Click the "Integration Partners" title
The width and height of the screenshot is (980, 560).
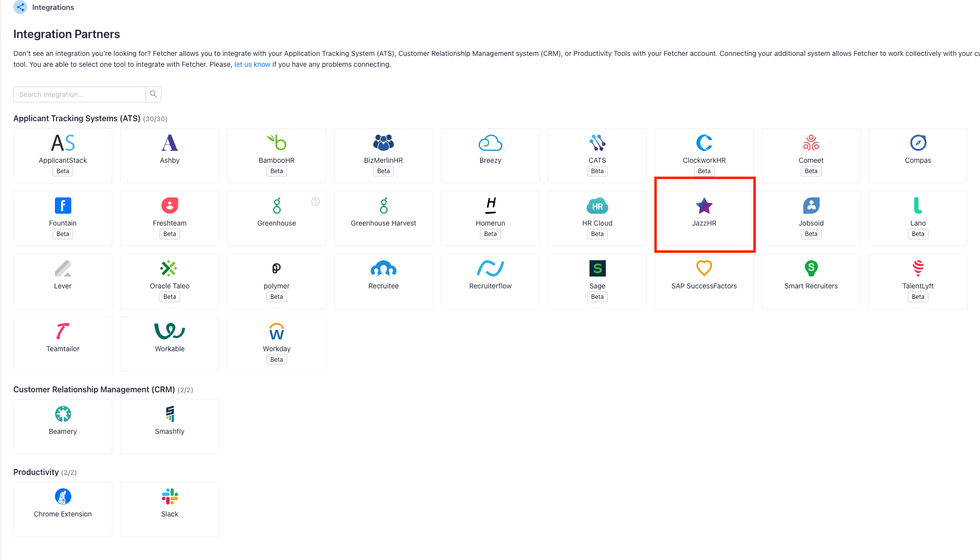67,34
